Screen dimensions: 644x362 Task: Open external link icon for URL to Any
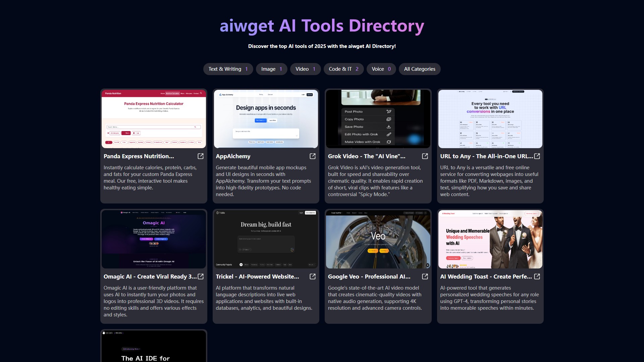pos(537,156)
